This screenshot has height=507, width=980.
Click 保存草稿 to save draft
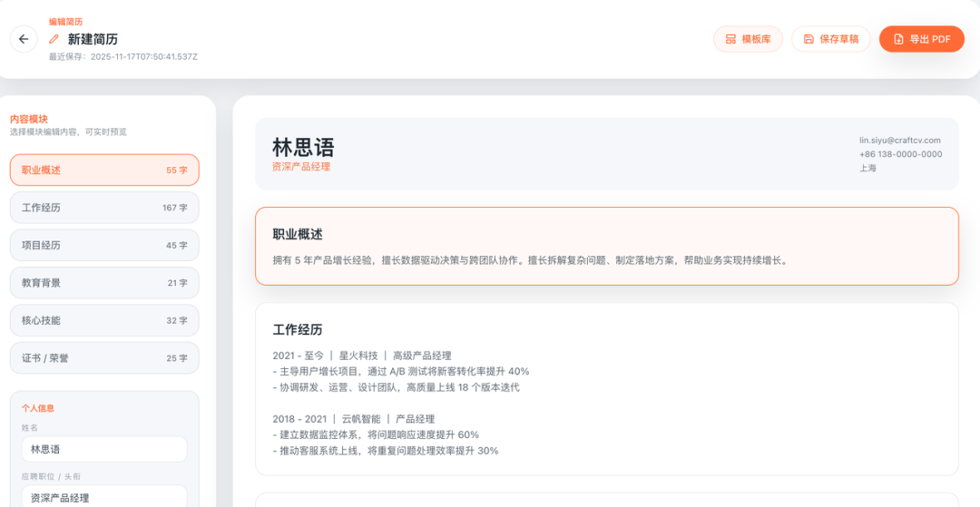[830, 39]
